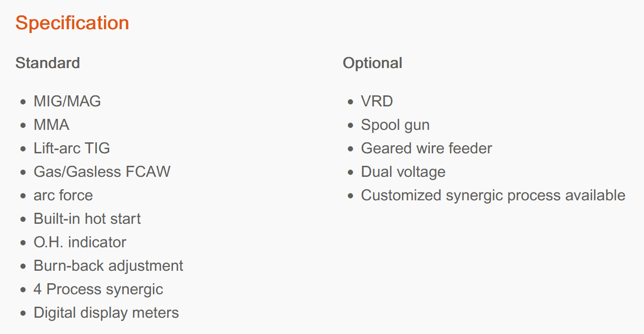The image size is (644, 334).
Task: Select Geared wire feeder text
Action: (x=426, y=148)
